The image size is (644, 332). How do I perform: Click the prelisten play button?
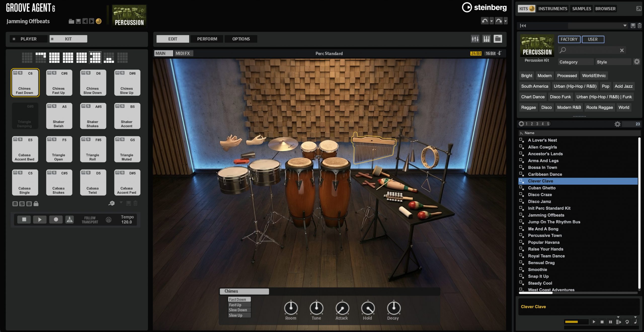click(x=594, y=322)
